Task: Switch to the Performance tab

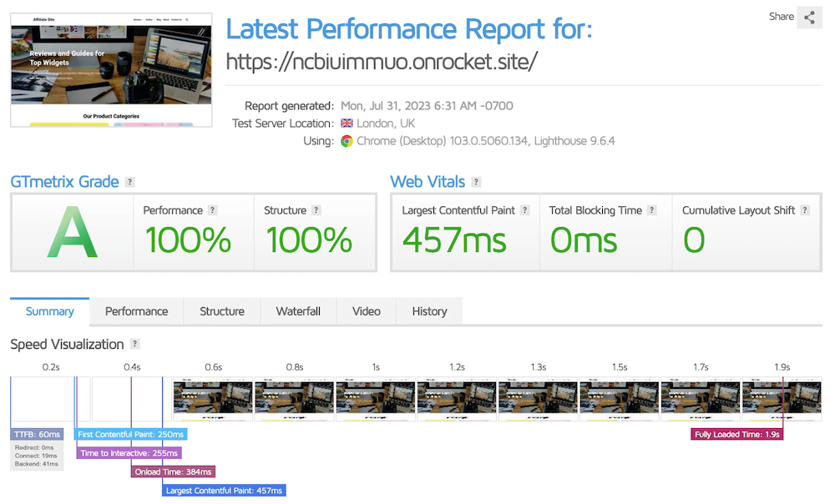Action: [x=136, y=311]
